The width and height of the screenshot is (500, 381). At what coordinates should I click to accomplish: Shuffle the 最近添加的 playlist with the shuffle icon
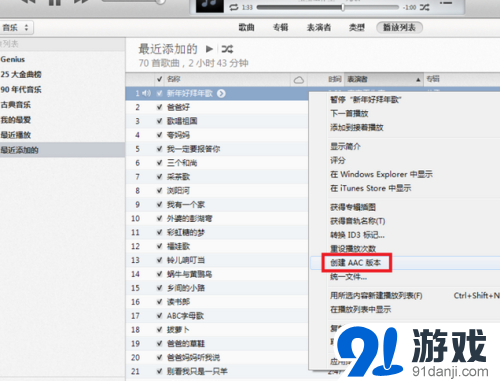click(227, 49)
